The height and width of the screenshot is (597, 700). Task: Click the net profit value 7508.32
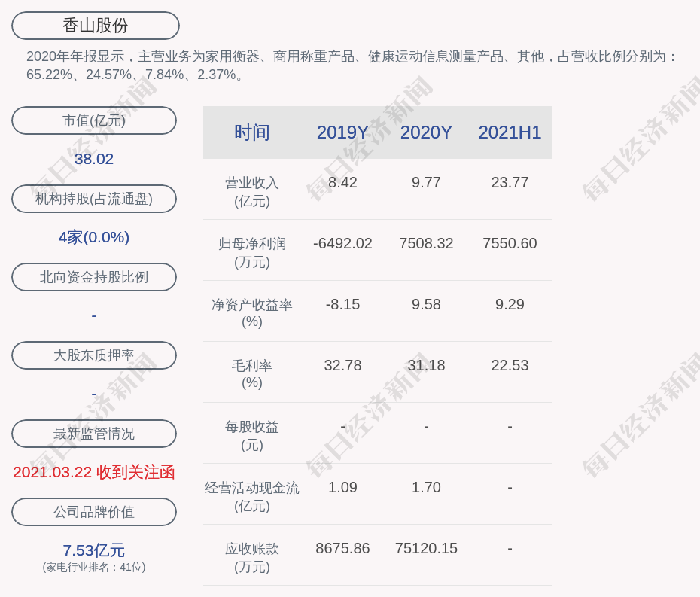click(426, 243)
